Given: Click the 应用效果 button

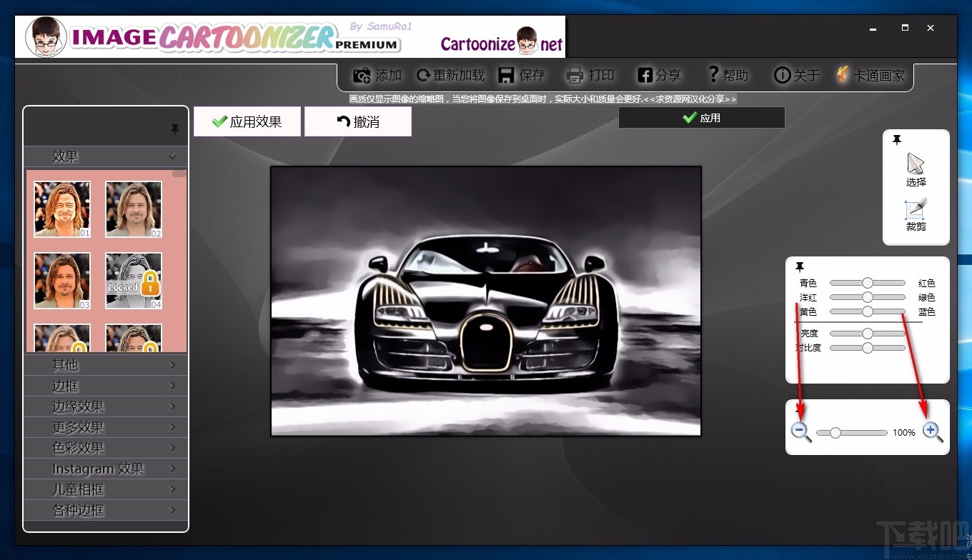Looking at the screenshot, I should (x=247, y=121).
